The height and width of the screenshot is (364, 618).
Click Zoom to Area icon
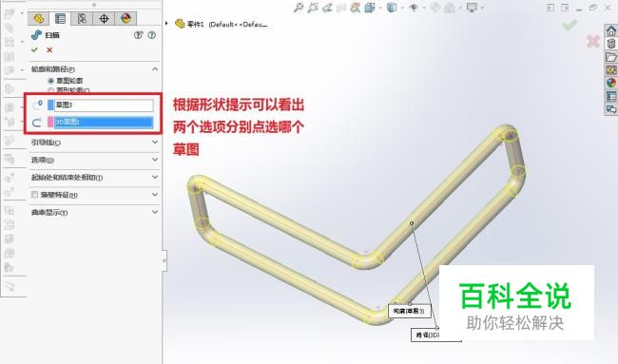(313, 8)
